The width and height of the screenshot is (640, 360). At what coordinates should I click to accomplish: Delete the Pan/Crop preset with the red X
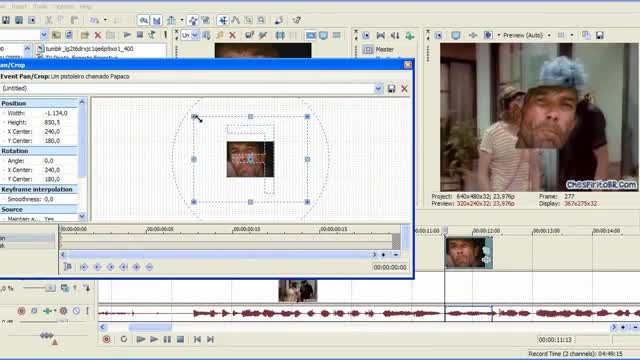click(x=404, y=89)
